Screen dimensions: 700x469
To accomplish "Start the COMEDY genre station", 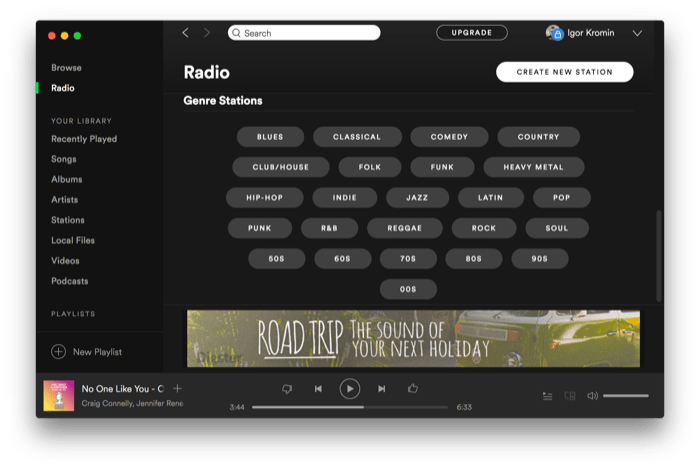I will tap(449, 137).
